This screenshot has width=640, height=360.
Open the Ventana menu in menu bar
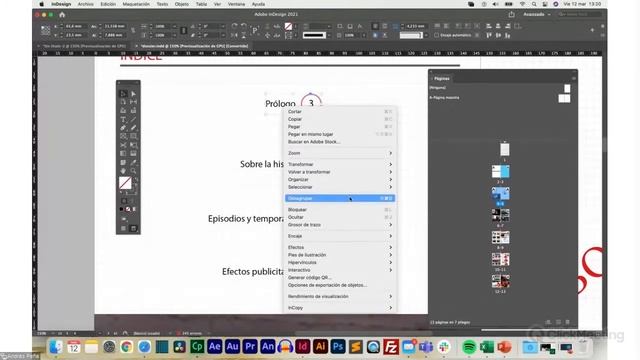(236, 4)
